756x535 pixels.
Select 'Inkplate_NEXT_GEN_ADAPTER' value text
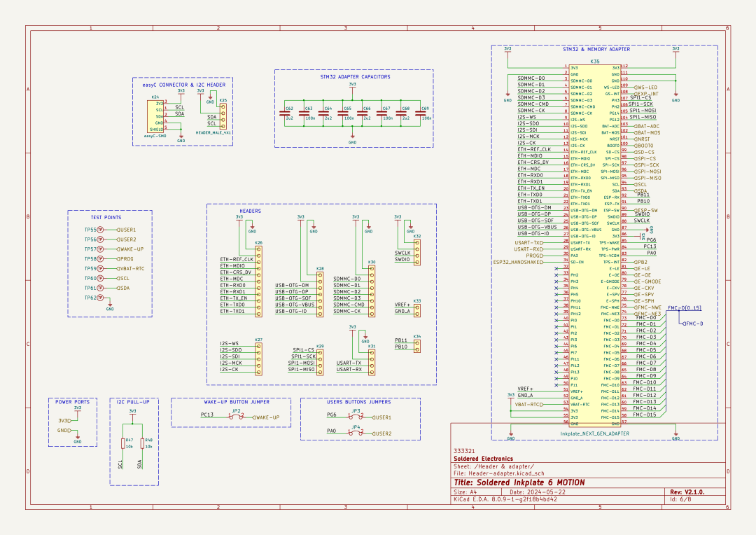[x=594, y=433]
